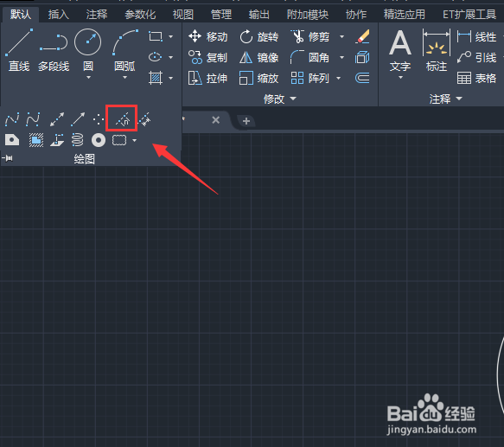The height and width of the screenshot is (447, 504).
Task: Click the 圆角 (Fillet) button
Action: (310, 58)
